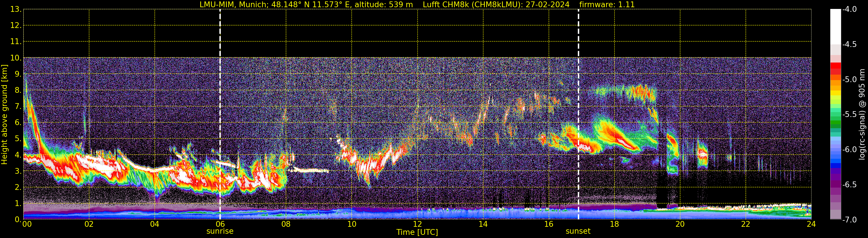Image resolution: width=868 pixels, height=238 pixels.
Task: Click the colorbar tick label -4.5
Action: [x=850, y=44]
